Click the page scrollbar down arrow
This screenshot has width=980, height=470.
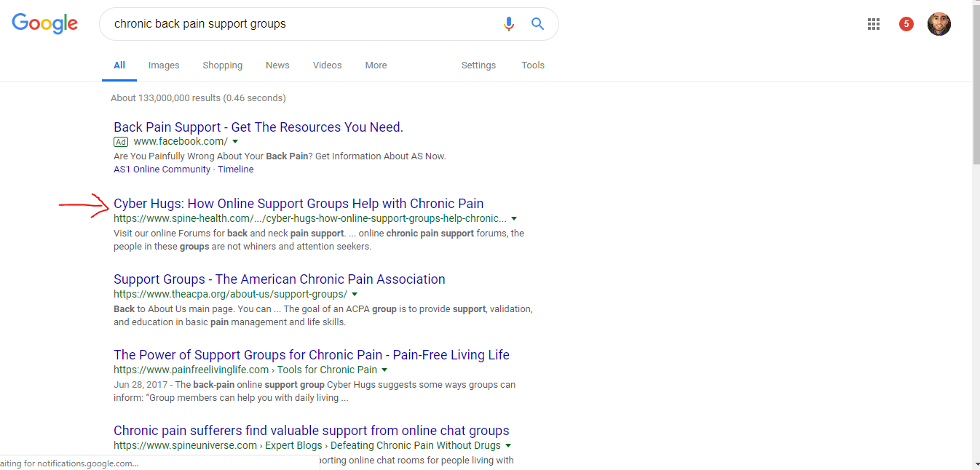pos(976,463)
